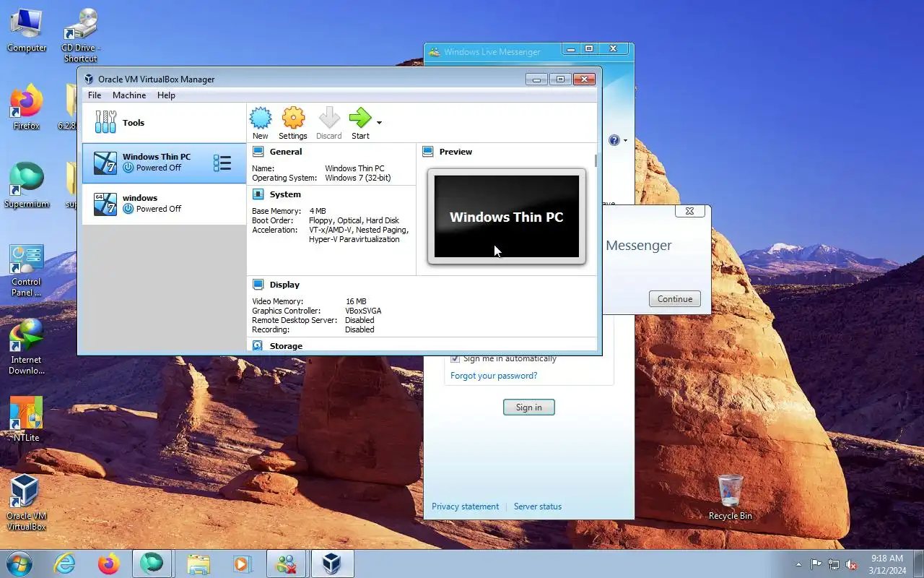The width and height of the screenshot is (924, 578).
Task: Click the Windows Thin PC preview thumbnail
Action: pos(507,217)
